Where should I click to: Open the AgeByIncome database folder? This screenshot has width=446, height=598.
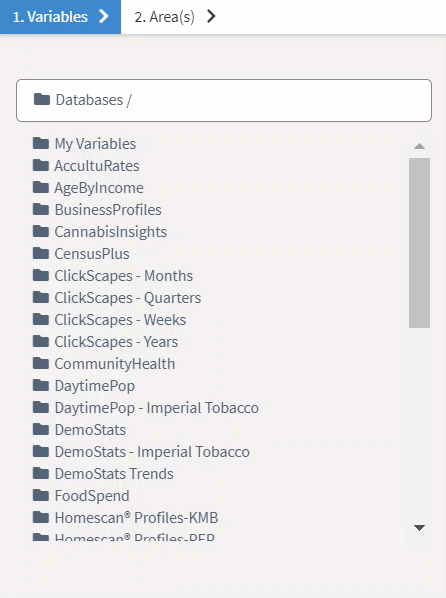pos(99,188)
